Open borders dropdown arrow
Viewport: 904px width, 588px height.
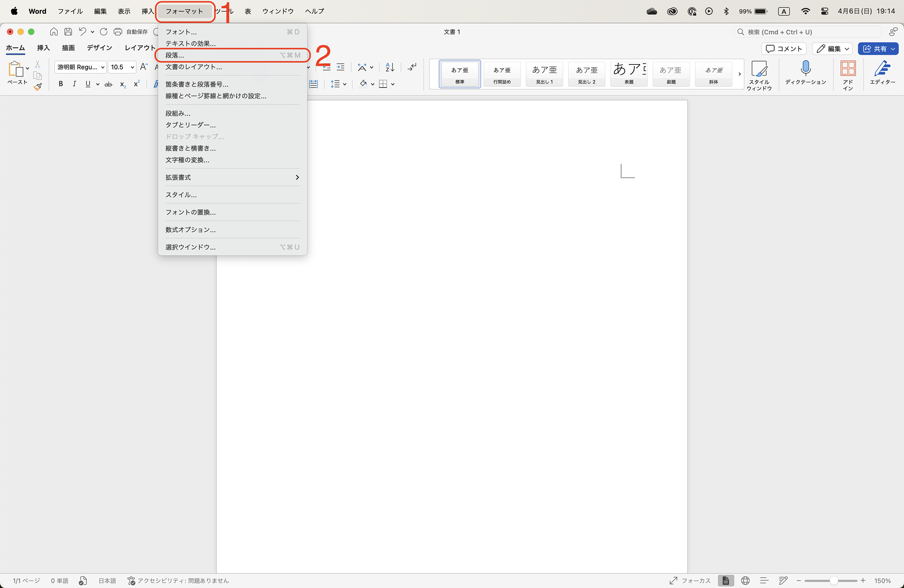(393, 84)
